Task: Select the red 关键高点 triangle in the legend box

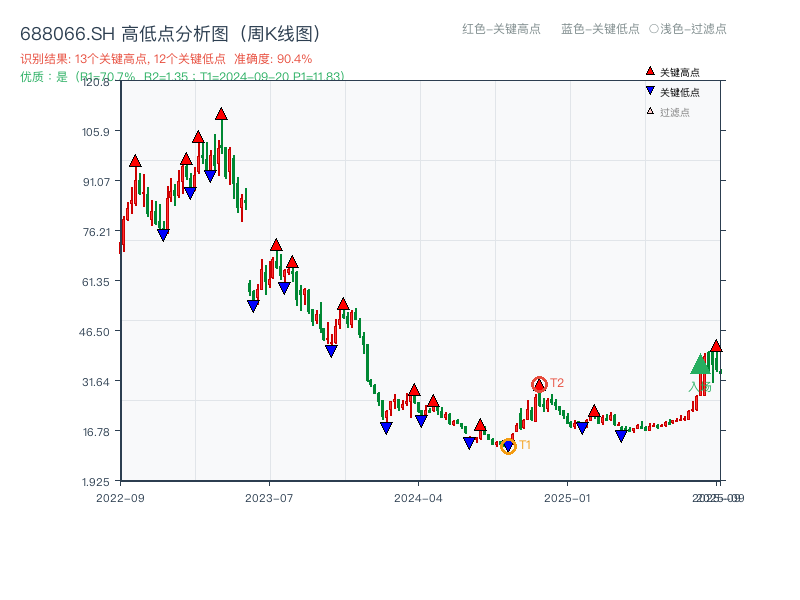Action: 650,70
